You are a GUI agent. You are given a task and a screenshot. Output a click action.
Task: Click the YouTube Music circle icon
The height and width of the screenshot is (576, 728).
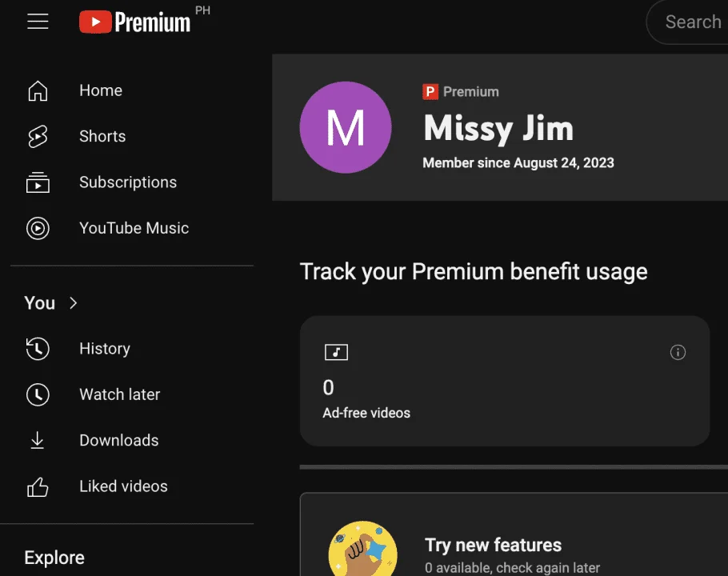click(x=38, y=228)
